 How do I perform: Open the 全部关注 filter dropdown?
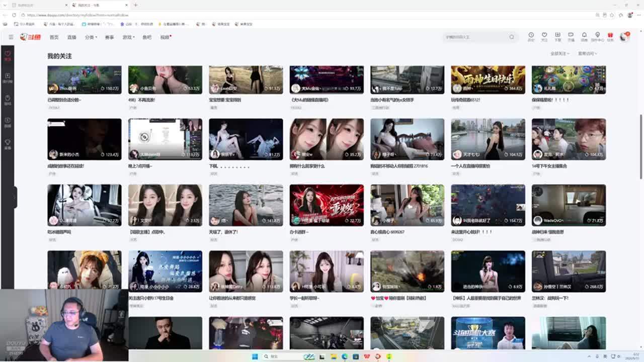click(560, 53)
